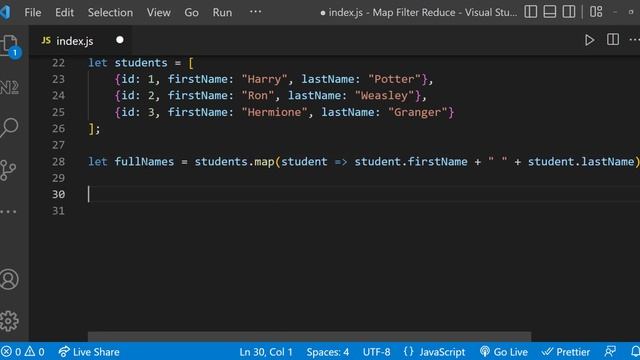
Task: Click the students variable on line 22
Action: click(x=141, y=63)
